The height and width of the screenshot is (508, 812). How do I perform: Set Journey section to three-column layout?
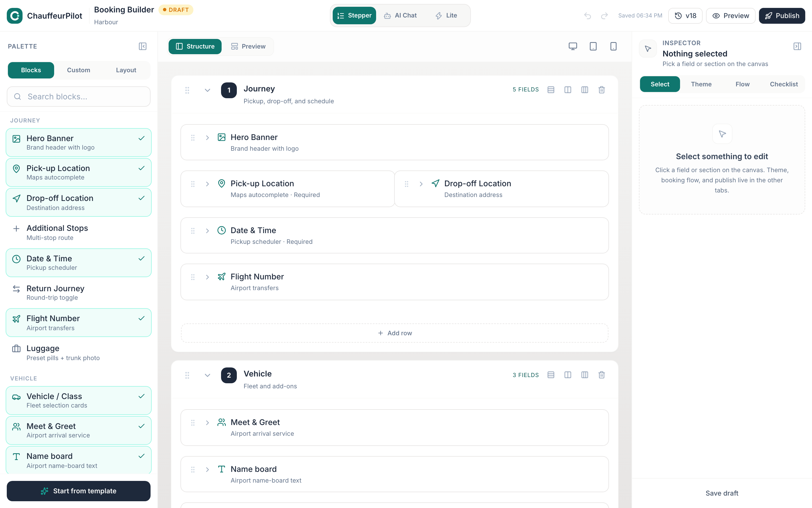(x=584, y=90)
